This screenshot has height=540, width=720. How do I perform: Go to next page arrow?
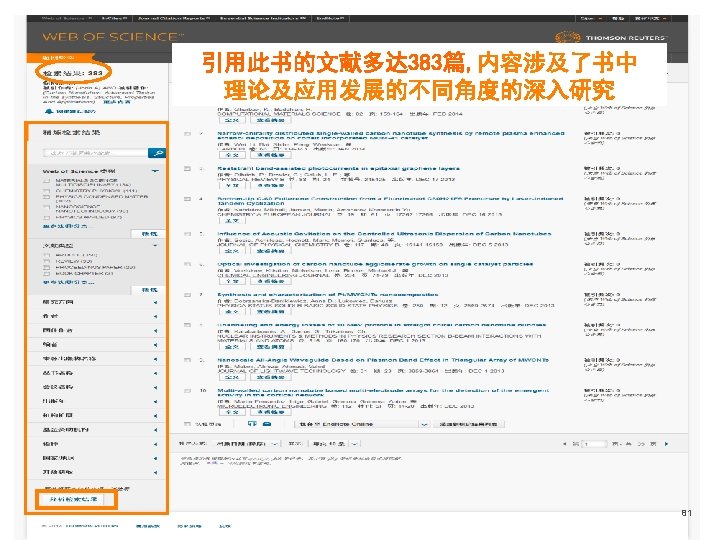pos(666,444)
